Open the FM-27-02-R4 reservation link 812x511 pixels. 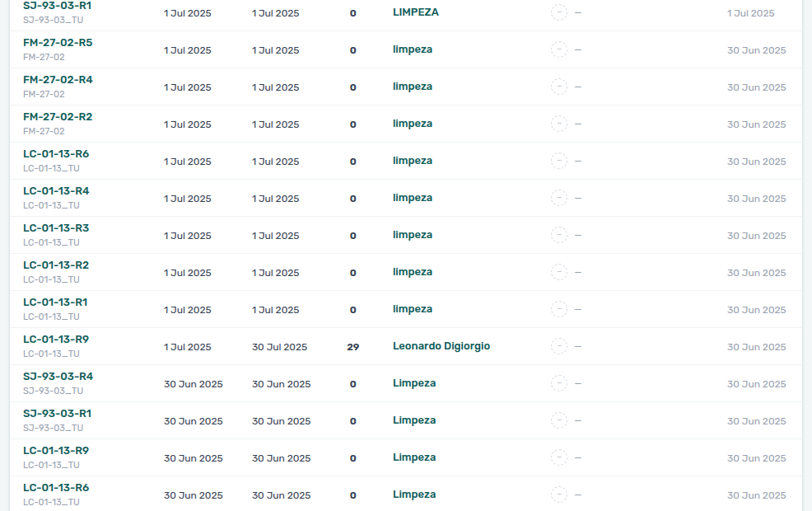point(58,80)
